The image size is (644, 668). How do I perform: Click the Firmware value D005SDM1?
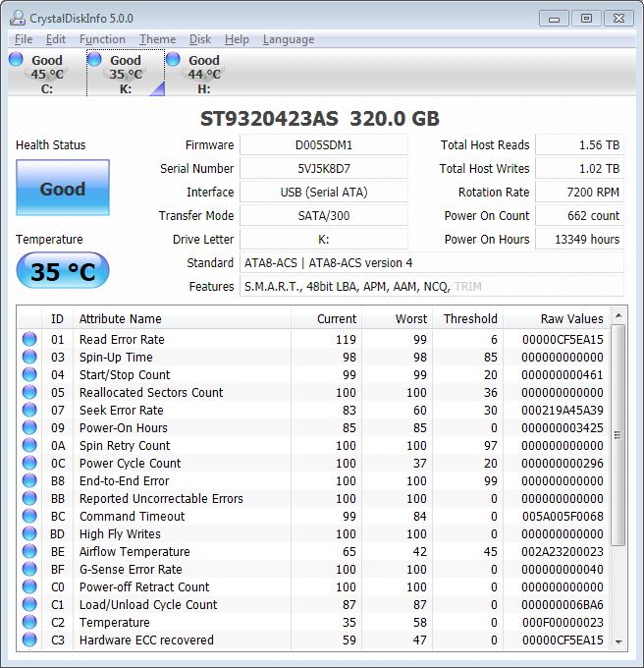coord(324,145)
